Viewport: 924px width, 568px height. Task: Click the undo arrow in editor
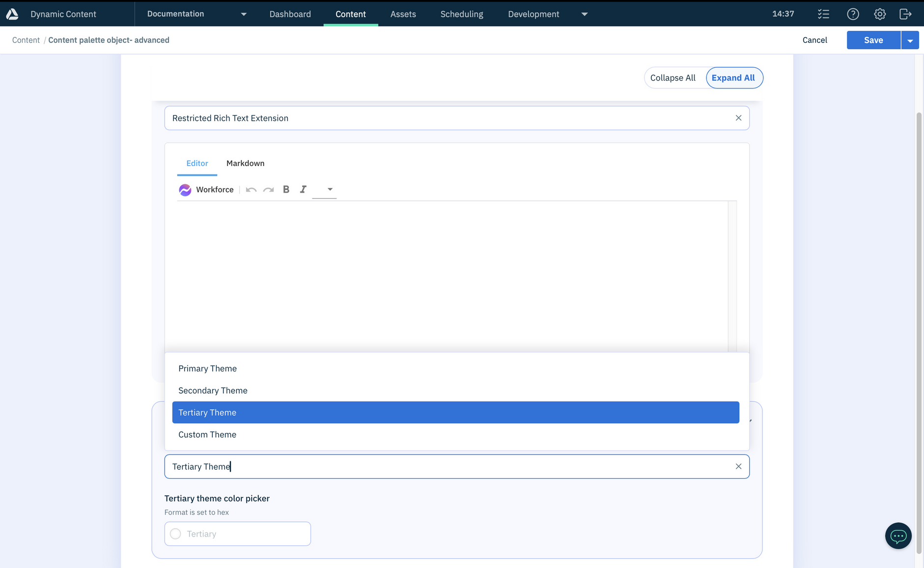pyautogui.click(x=251, y=190)
